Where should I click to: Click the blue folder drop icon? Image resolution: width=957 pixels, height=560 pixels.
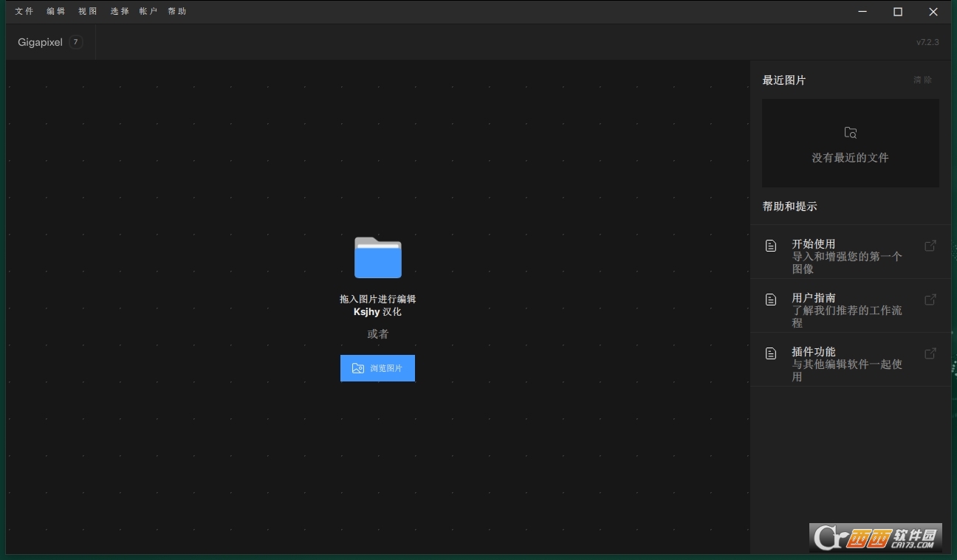(378, 257)
